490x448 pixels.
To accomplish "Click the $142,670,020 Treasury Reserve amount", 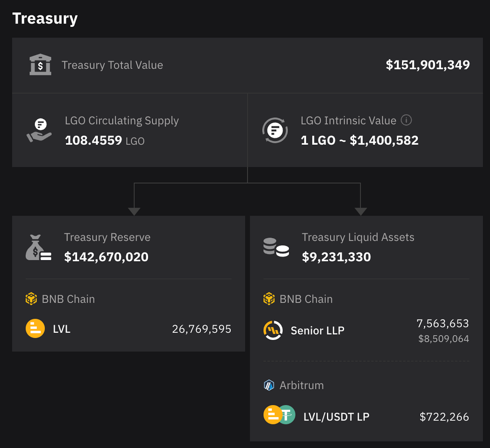I will [106, 257].
